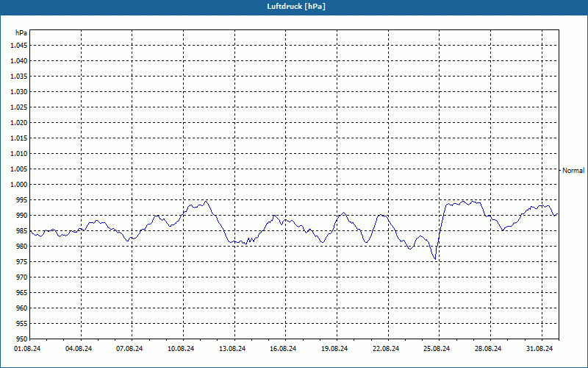Image resolution: width=588 pixels, height=368 pixels.
Task: Select the hPa unit label on the axis
Action: click(21, 32)
